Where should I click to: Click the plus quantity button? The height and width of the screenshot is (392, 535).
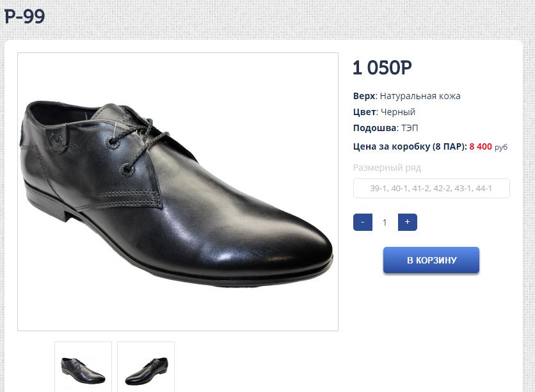click(x=407, y=222)
